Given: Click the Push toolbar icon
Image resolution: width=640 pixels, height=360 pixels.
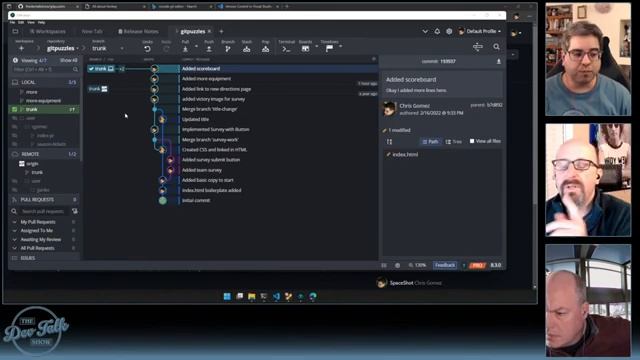Looking at the screenshot, I should point(209,49).
